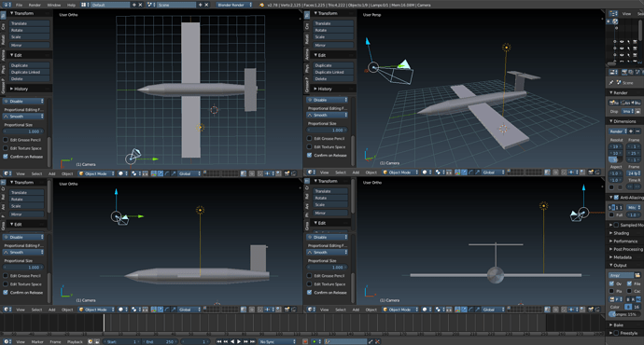Click the Blender info editor type icon
The height and width of the screenshot is (345, 644).
(6, 5)
